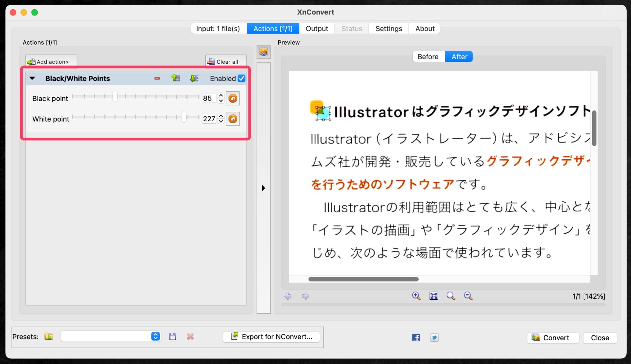Switch the preview to Before
This screenshot has width=631, height=364.
428,57
